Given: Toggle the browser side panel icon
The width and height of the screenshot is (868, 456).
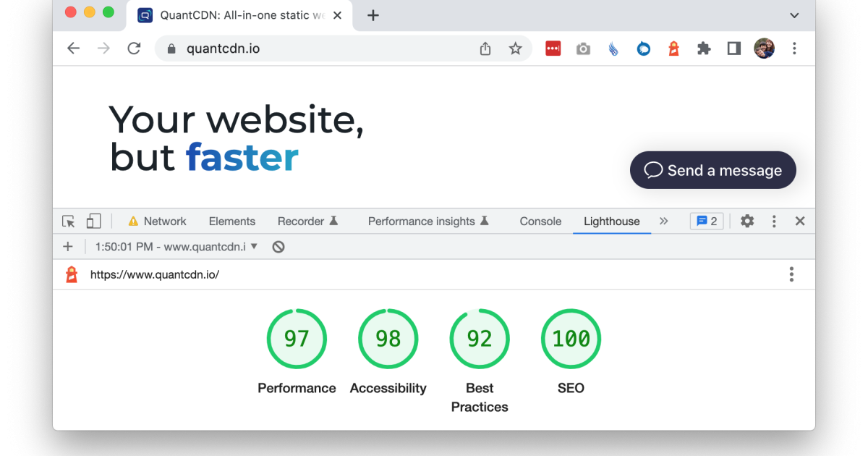Looking at the screenshot, I should [734, 48].
